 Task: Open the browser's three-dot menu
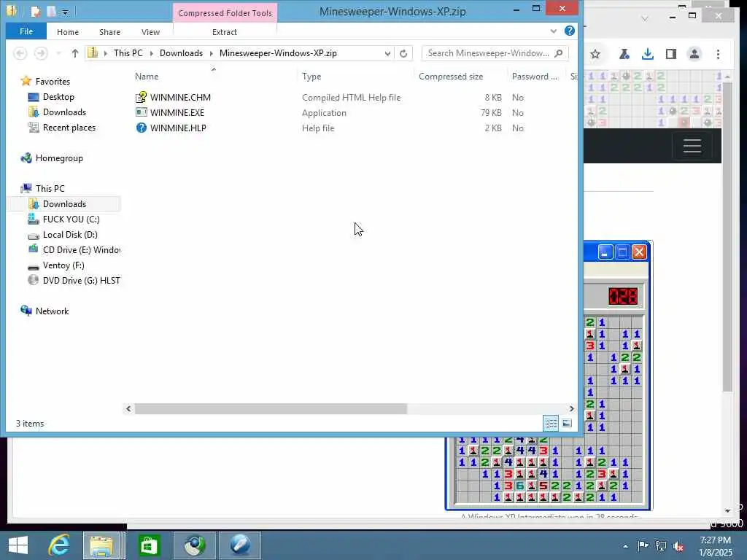718,54
